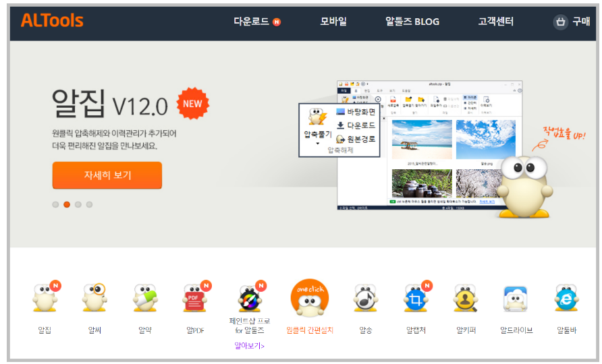Click the 알드라이브 text label

click(x=516, y=330)
